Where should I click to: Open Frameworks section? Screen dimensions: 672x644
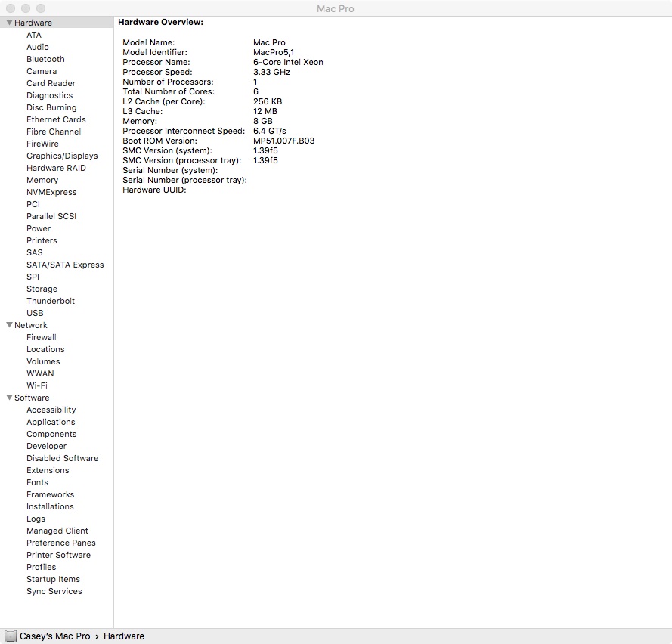point(50,494)
